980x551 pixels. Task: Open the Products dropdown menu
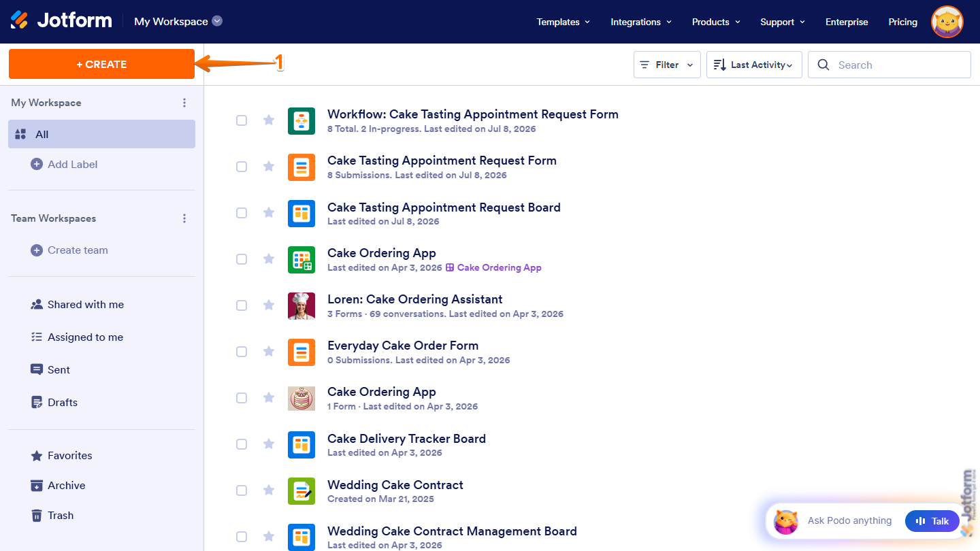pyautogui.click(x=716, y=22)
